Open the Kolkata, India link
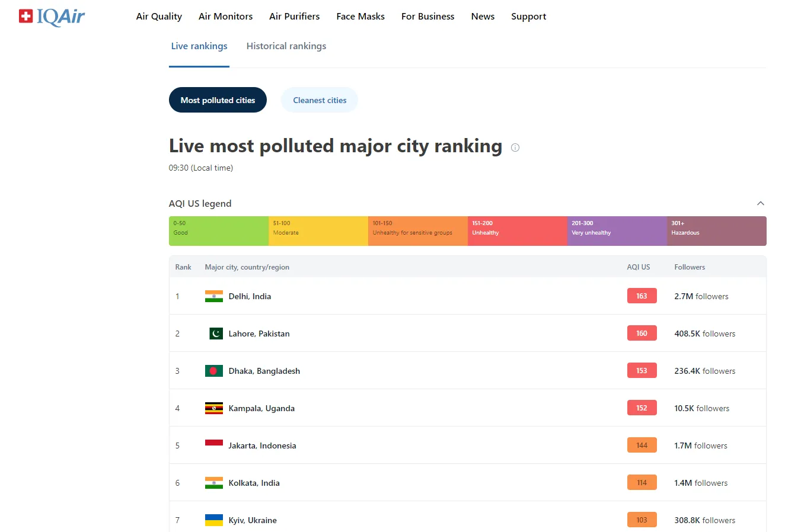This screenshot has height=532, width=785. click(254, 483)
